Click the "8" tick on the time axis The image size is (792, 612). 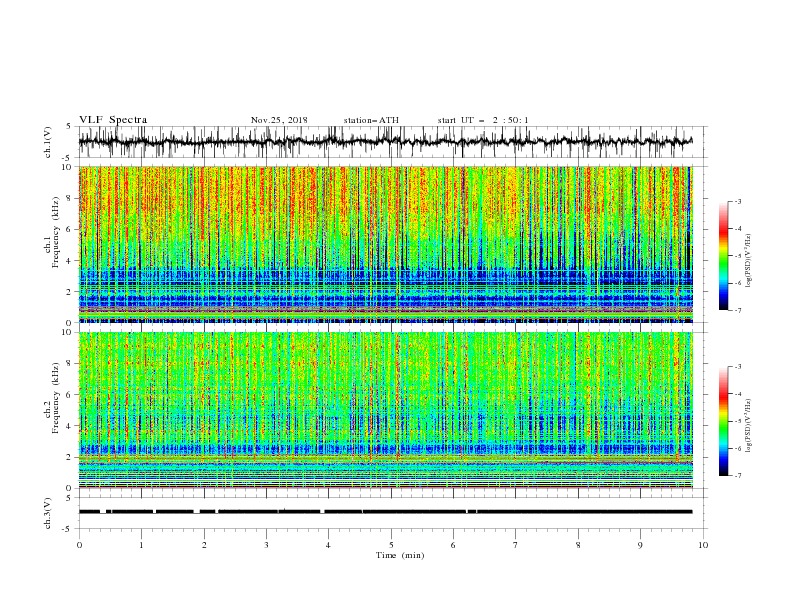(x=578, y=545)
